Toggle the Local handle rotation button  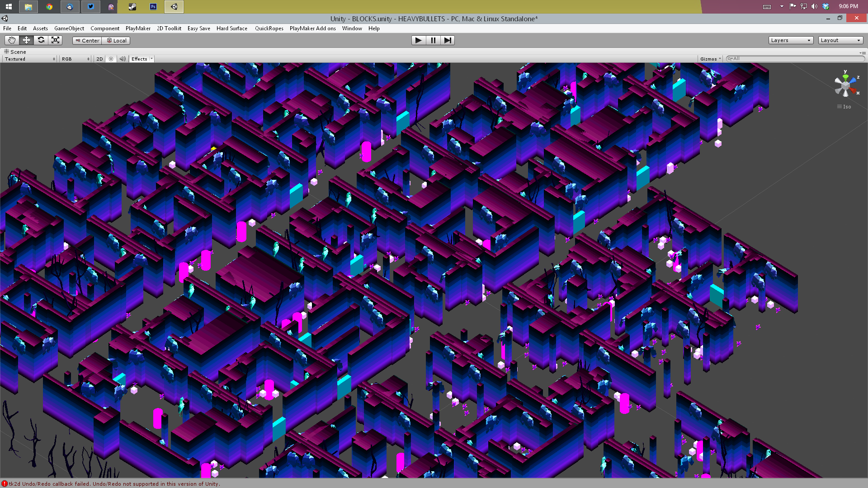pos(116,40)
